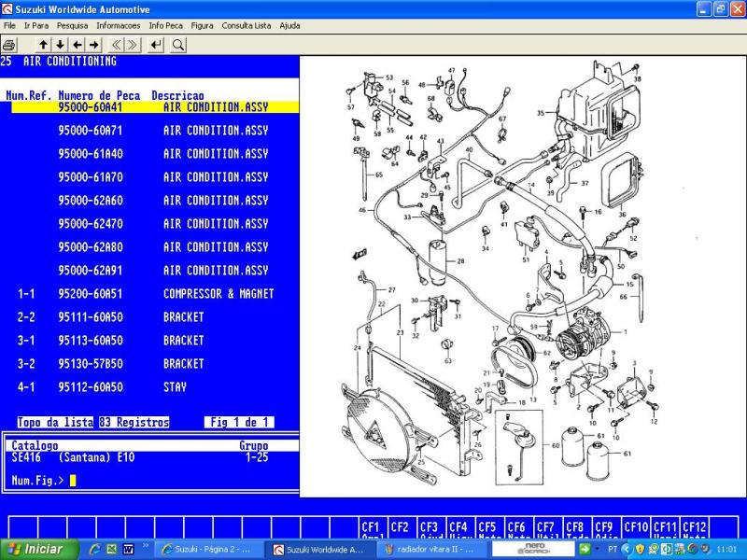The width and height of the screenshot is (747, 560).
Task: Open the Informacoes menu
Action: click(119, 26)
